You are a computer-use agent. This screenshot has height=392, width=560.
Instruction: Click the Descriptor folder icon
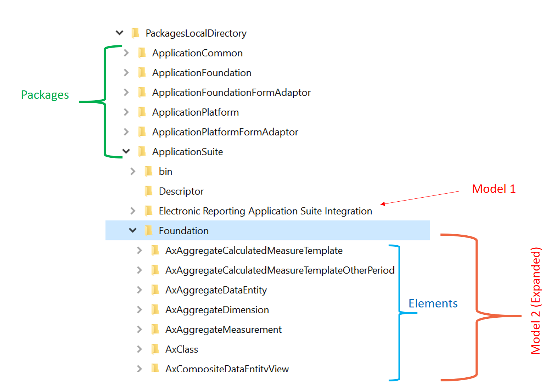click(149, 191)
